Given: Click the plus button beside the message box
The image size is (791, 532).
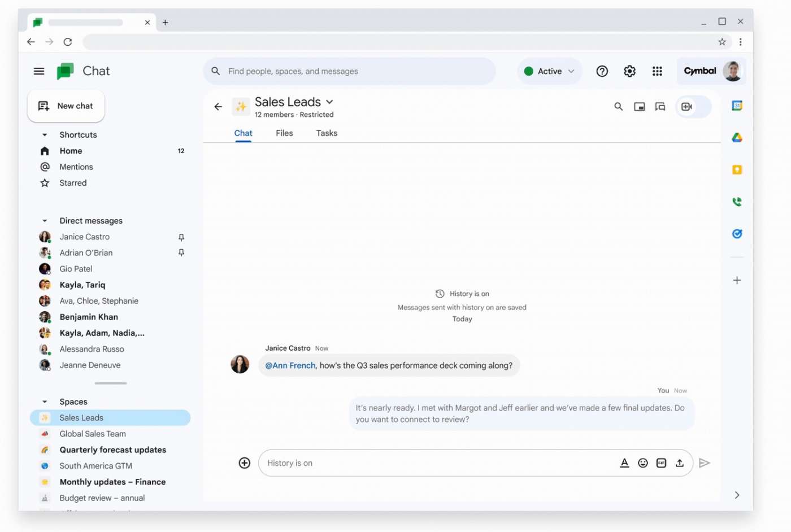Looking at the screenshot, I should click(x=245, y=463).
